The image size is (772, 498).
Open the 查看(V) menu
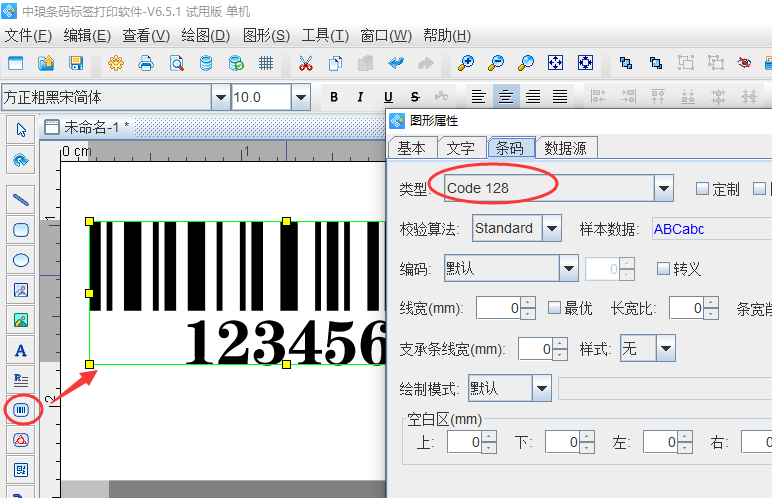coord(146,35)
